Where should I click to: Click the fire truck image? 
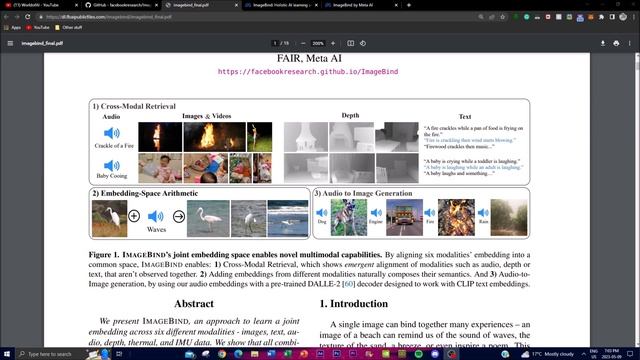tap(404, 218)
